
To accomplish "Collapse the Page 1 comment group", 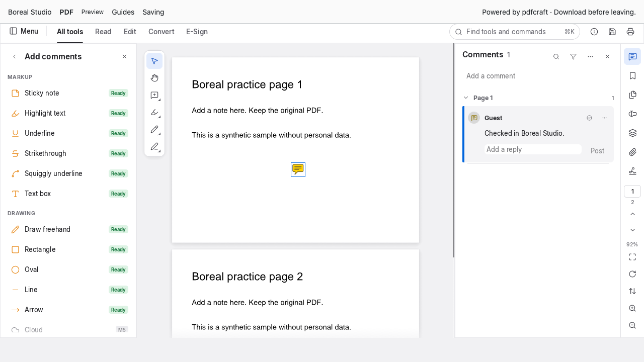I will pyautogui.click(x=466, y=98).
